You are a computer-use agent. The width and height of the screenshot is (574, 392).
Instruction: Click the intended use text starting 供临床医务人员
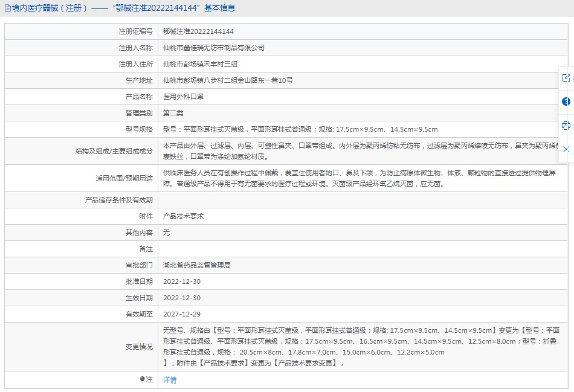pyautogui.click(x=360, y=178)
